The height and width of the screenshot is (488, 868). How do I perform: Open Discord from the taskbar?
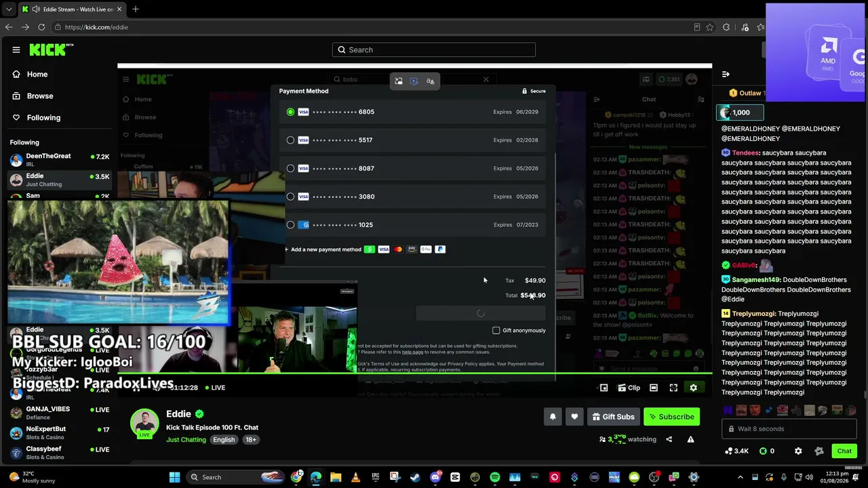[x=435, y=477]
